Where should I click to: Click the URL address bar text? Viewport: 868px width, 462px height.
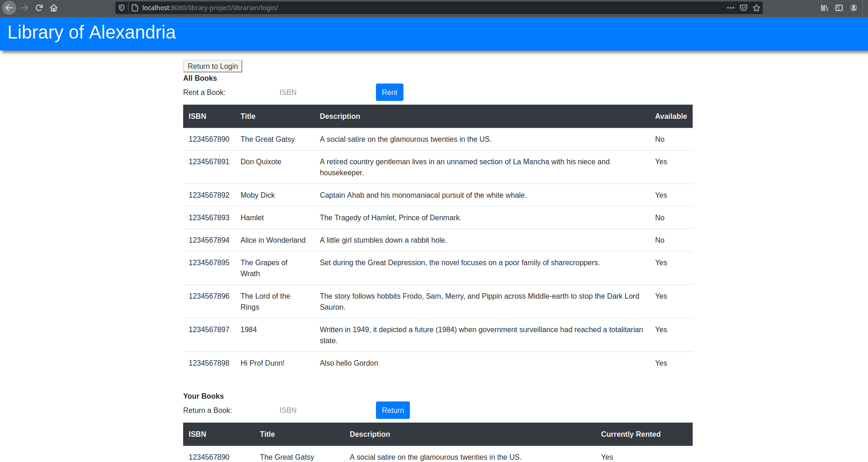[x=210, y=8]
